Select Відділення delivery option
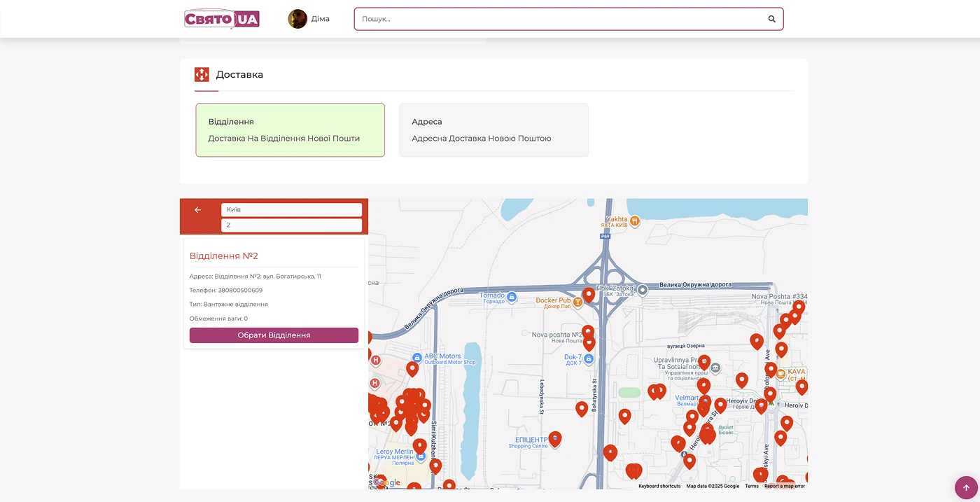980x502 pixels. point(290,130)
